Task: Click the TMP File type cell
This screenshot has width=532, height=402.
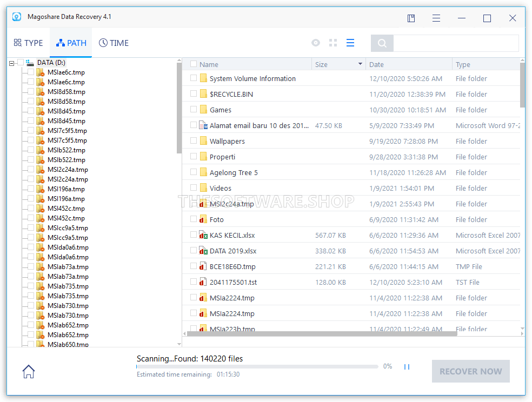Action: [469, 267]
